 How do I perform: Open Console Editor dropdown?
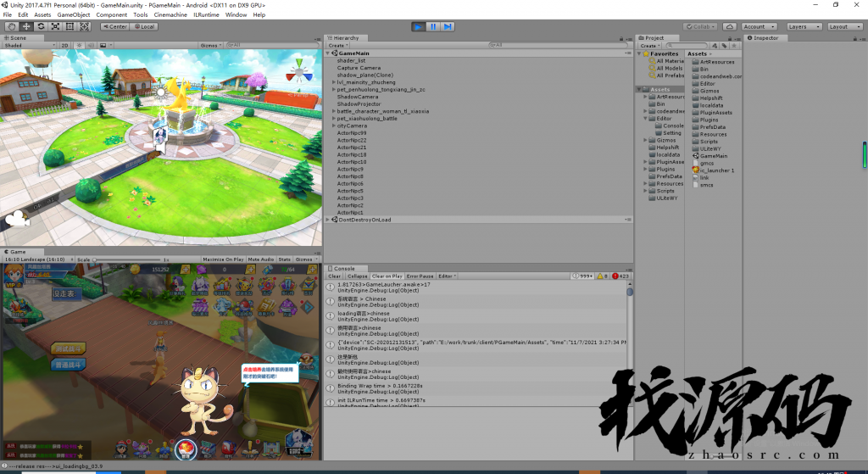[x=447, y=276]
